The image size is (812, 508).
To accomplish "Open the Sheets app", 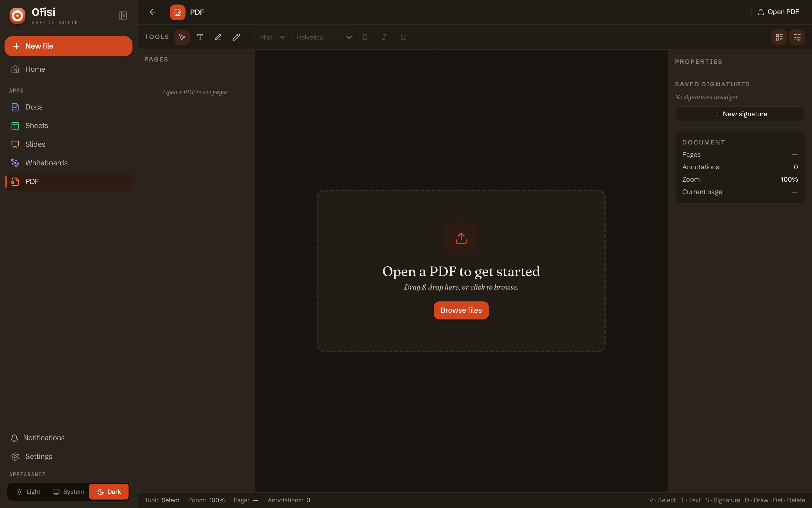I will [x=69, y=126].
